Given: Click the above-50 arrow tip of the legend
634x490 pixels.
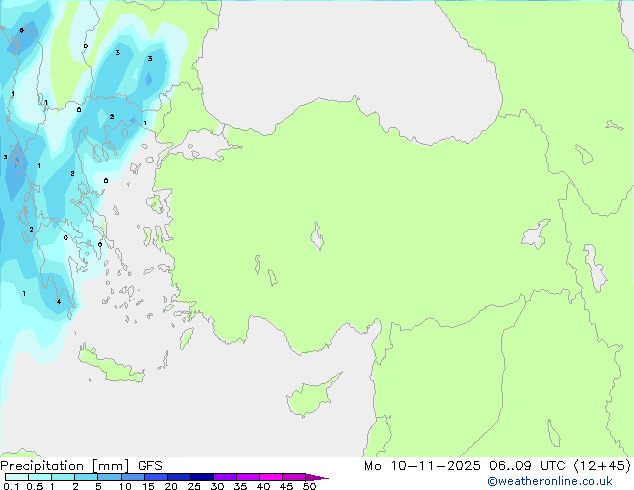Looking at the screenshot, I should coord(317,477).
